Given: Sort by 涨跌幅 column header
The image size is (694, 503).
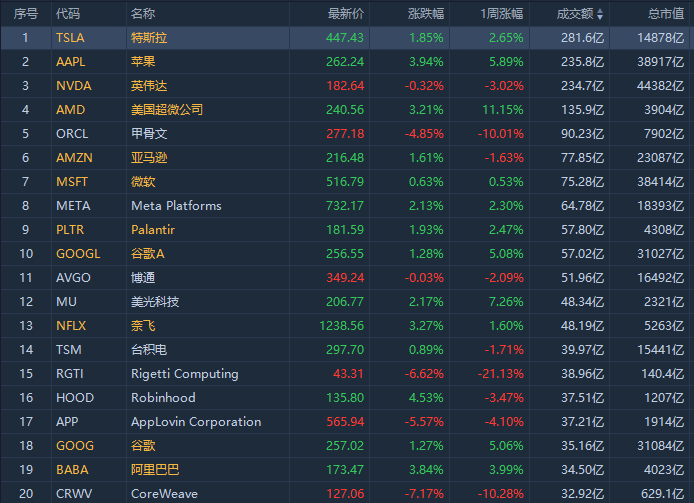Looking at the screenshot, I should (426, 14).
